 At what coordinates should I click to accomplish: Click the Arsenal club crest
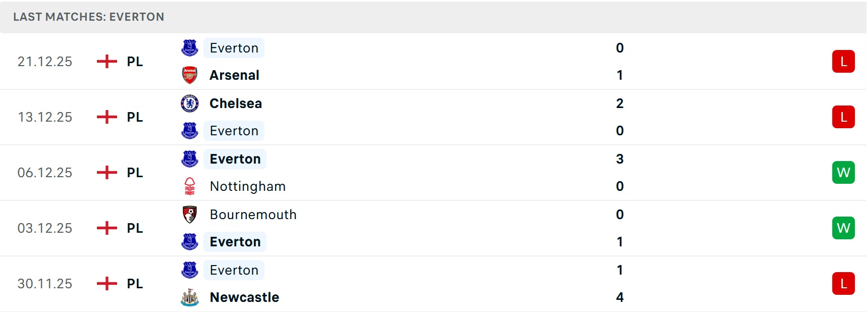[190, 75]
